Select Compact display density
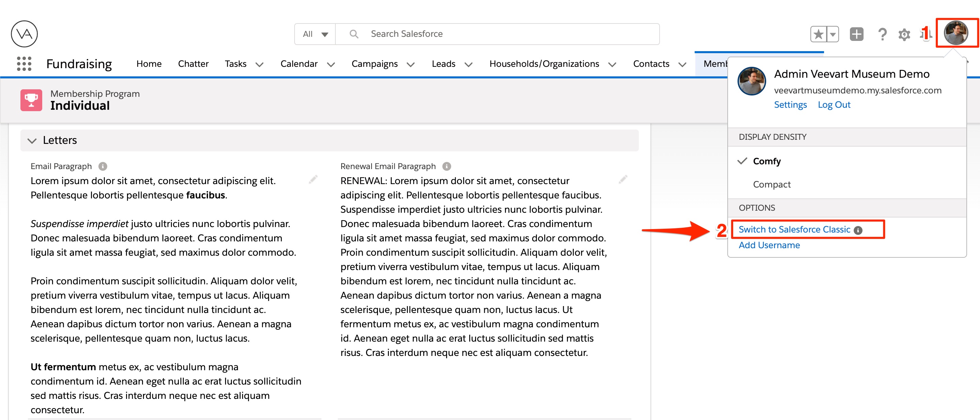980x420 pixels. [x=772, y=184]
